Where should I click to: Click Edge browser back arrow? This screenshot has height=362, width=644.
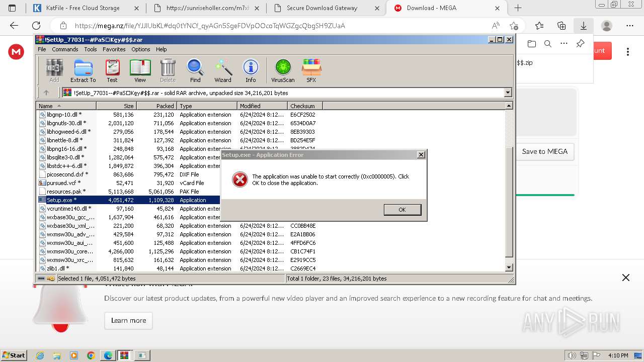coord(14,26)
